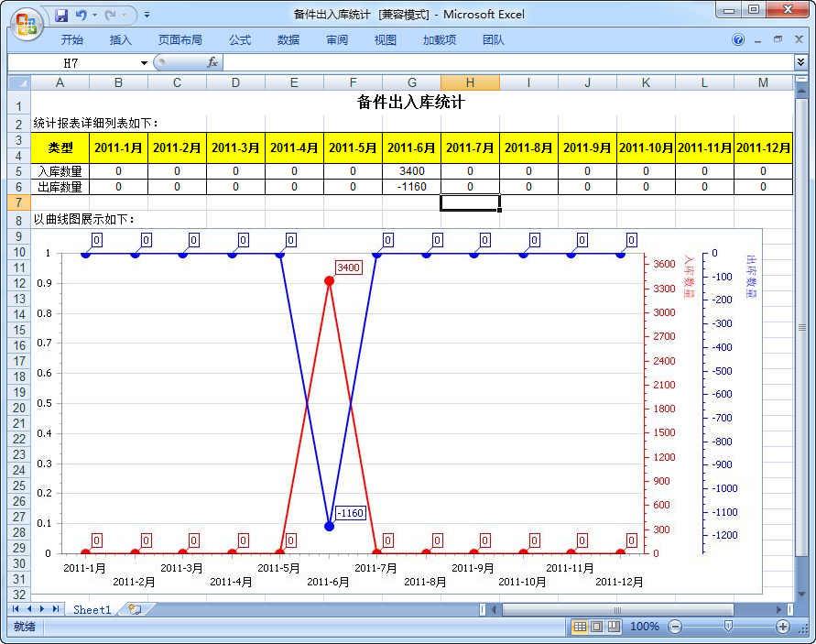Select column H header
The width and height of the screenshot is (816, 644).
point(470,82)
